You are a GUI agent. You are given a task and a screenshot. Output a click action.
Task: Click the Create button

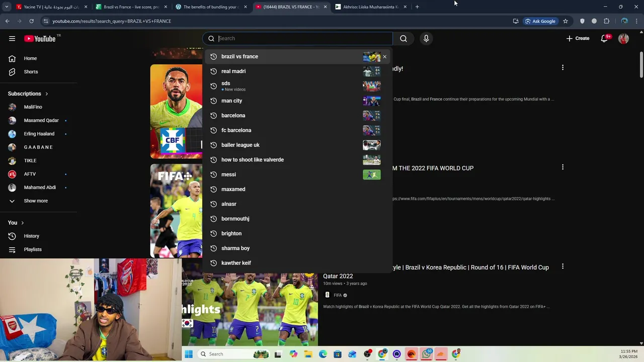point(578,38)
